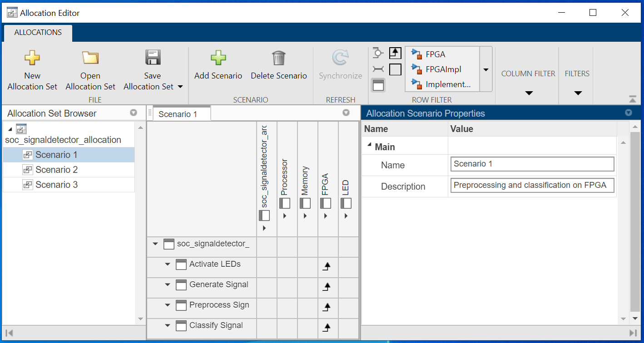Screen dimensions: 644x343
Task: Collapse the soc_signaldetector_allocation tree node
Action: (10, 129)
